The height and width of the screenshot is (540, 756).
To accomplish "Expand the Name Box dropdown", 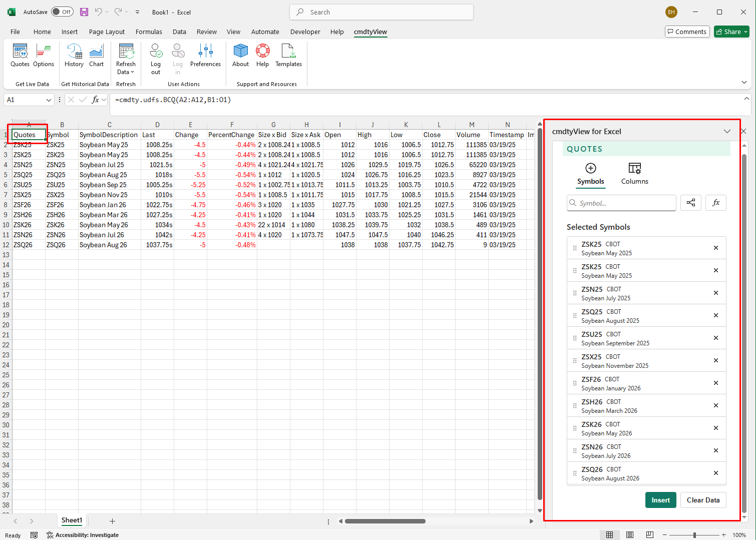I will click(49, 100).
